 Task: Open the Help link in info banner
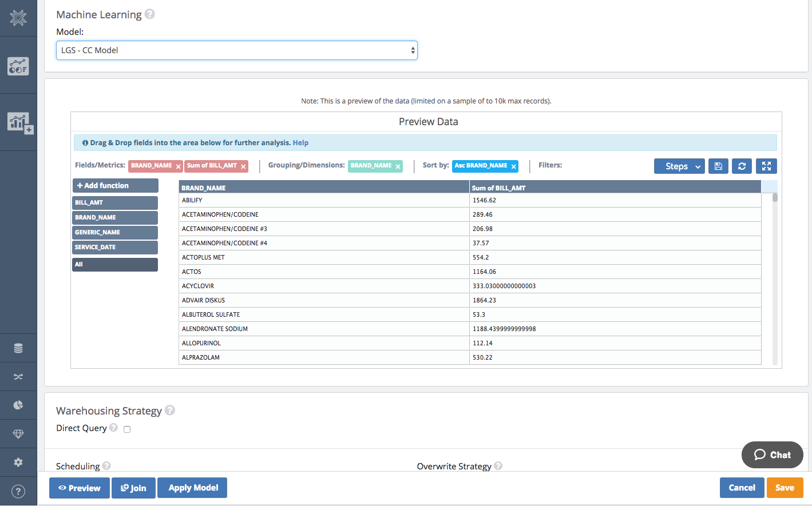click(x=300, y=143)
